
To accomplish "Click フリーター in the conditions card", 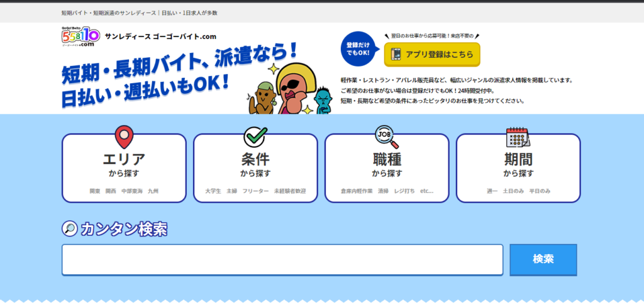I will (x=255, y=191).
